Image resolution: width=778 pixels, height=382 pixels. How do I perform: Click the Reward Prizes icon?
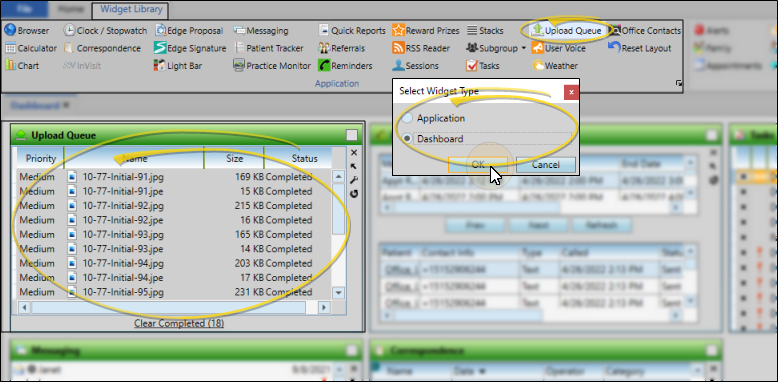point(398,31)
